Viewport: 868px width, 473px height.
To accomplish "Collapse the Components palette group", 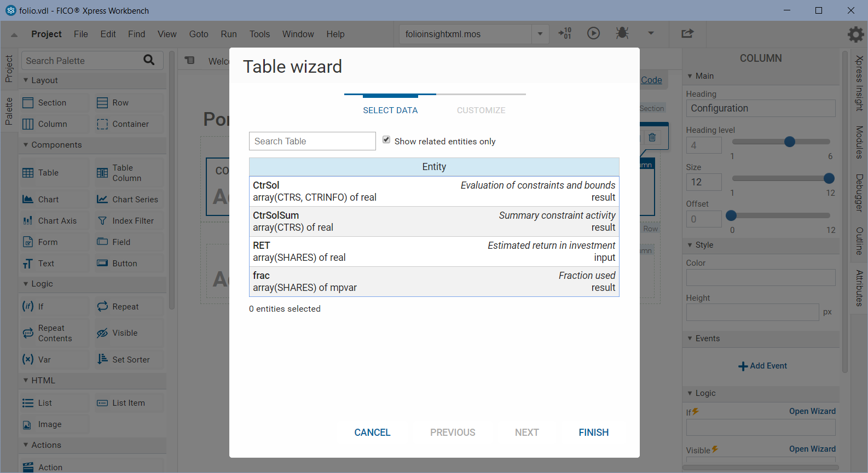I will [x=26, y=144].
